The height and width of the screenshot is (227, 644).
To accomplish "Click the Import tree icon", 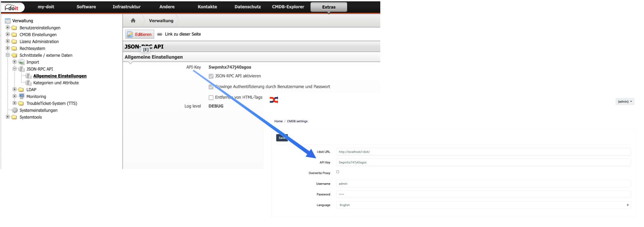I will 22,62.
